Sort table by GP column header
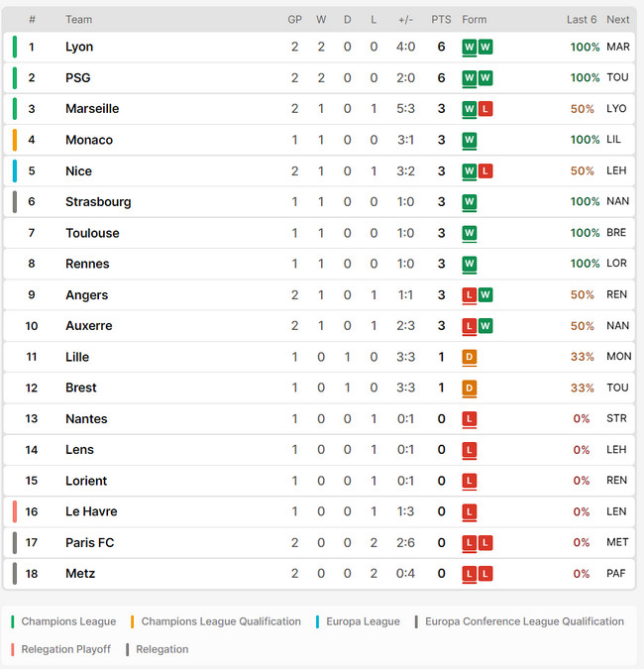 click(294, 20)
